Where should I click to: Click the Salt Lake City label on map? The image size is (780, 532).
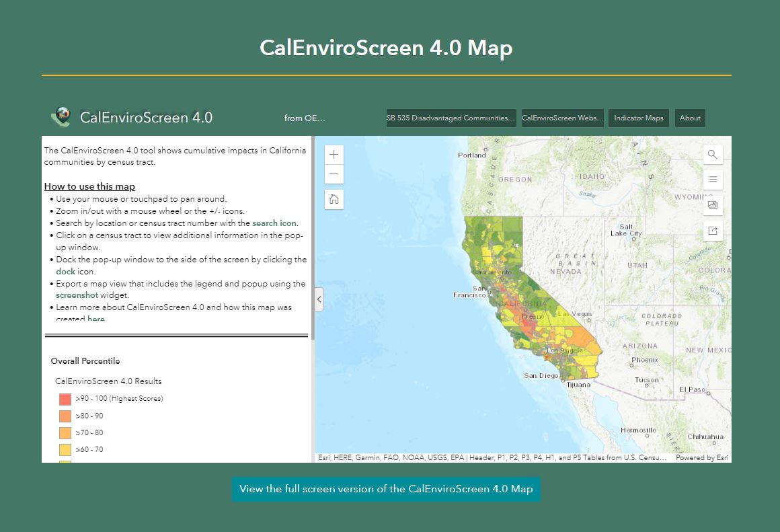point(626,230)
